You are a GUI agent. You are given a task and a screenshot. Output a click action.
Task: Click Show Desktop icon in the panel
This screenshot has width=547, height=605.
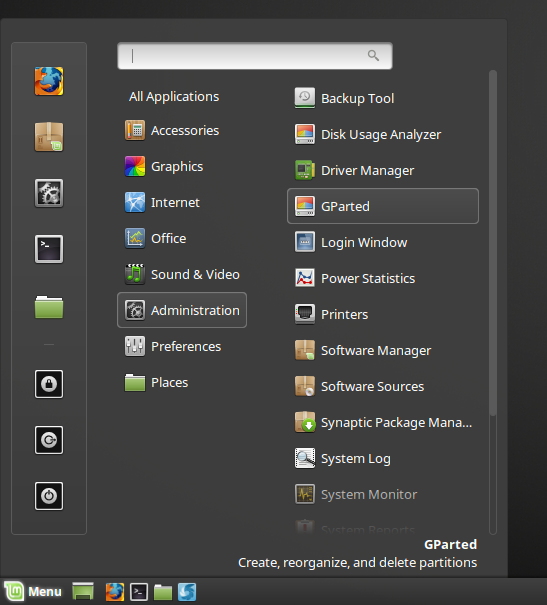(83, 591)
